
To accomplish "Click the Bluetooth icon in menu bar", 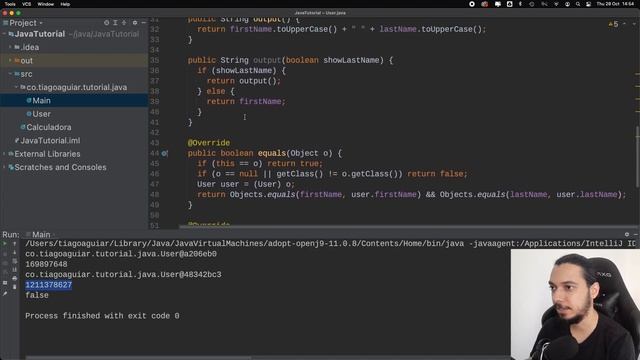I will [x=520, y=4].
